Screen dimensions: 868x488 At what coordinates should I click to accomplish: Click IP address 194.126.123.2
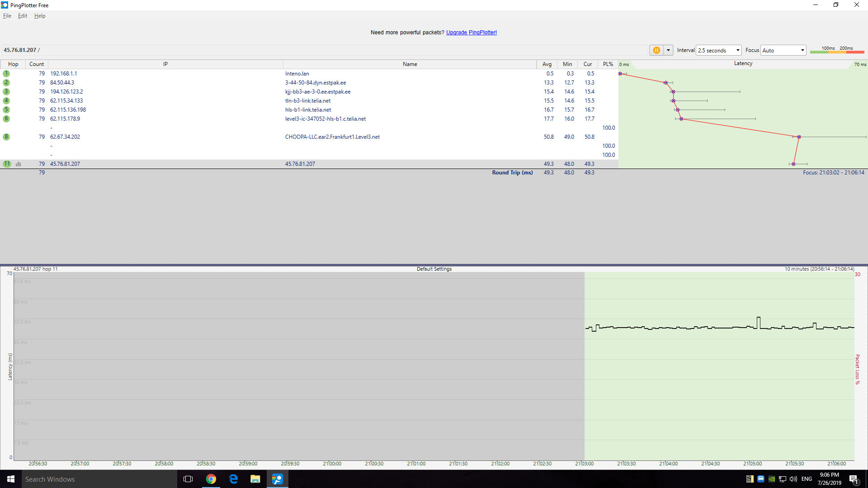[x=66, y=92]
